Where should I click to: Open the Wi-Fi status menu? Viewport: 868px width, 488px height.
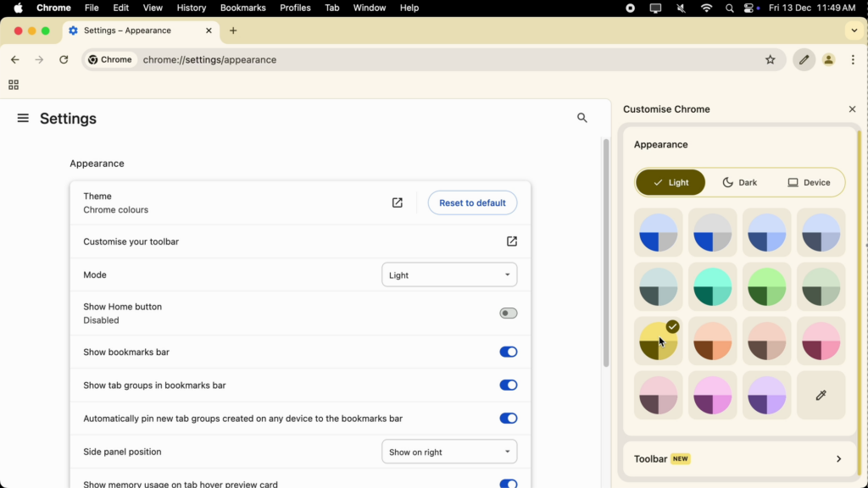coord(706,8)
